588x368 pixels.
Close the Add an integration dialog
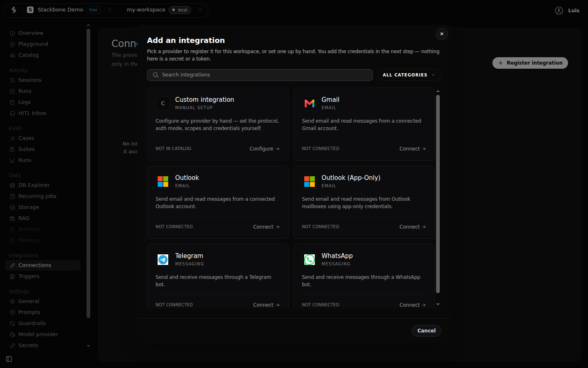click(442, 34)
